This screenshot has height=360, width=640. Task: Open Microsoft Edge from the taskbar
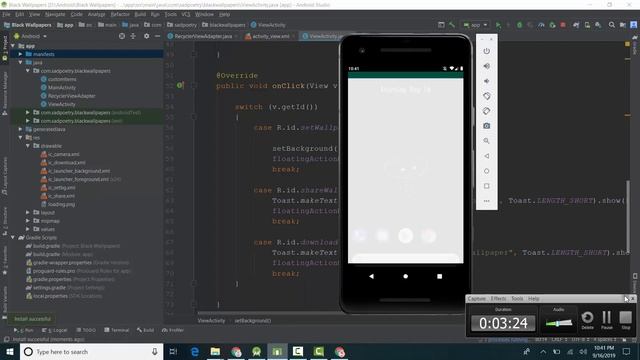point(195,351)
